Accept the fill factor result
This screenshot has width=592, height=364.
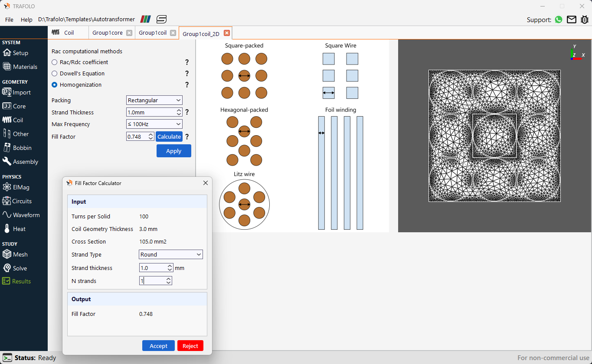point(158,346)
